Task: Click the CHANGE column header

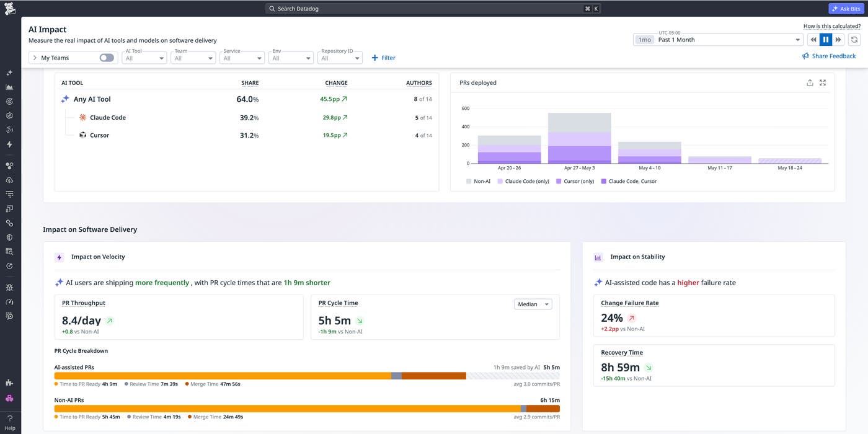Action: (336, 83)
